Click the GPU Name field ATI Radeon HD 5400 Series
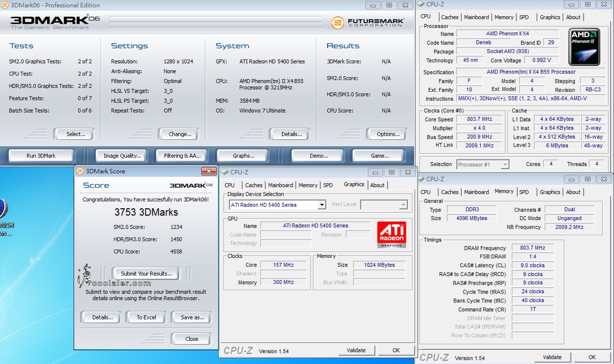The image size is (614, 364). click(x=315, y=225)
